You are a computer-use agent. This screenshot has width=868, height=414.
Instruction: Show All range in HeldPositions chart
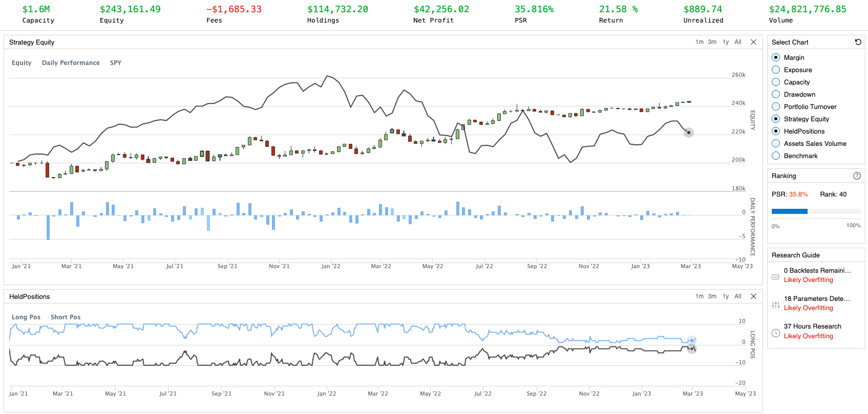(738, 296)
